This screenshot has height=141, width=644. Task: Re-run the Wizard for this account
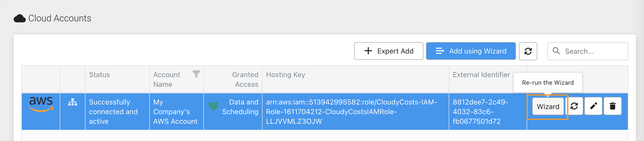pyautogui.click(x=548, y=107)
